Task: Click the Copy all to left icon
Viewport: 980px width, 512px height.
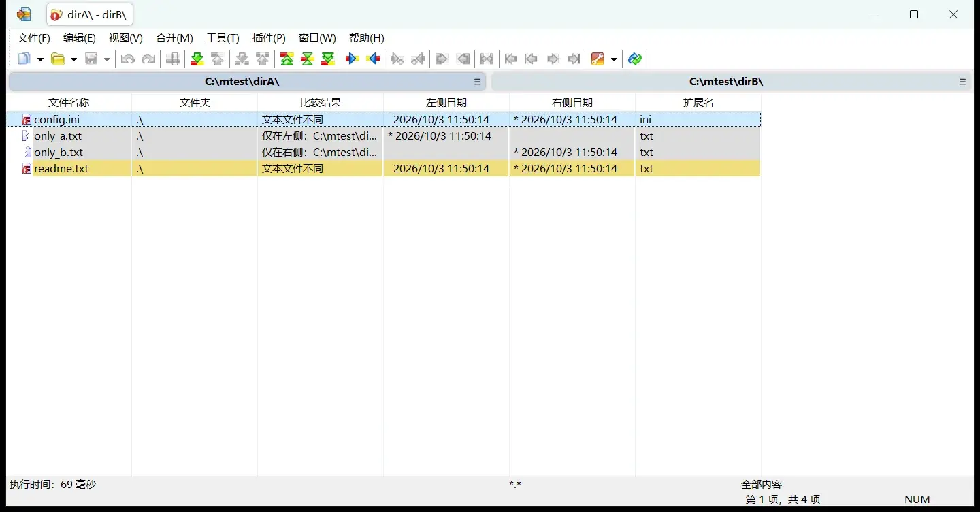Action: pos(463,59)
